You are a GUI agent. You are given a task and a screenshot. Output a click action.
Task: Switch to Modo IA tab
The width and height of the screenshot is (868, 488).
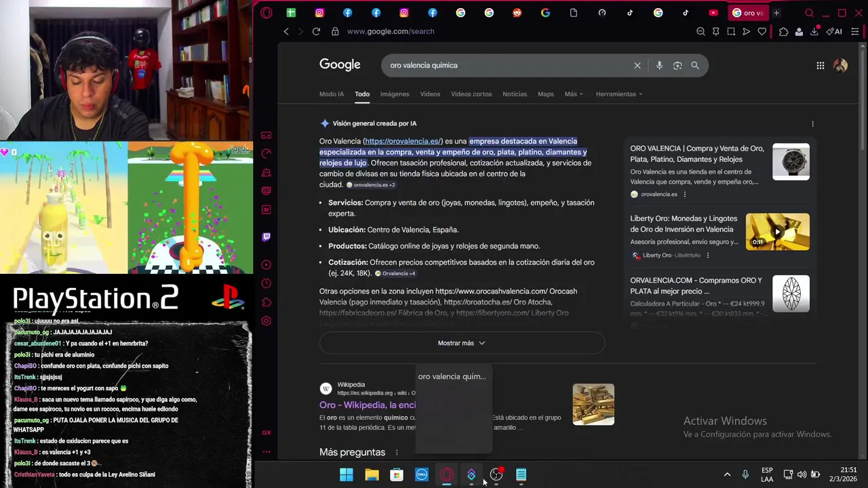332,94
